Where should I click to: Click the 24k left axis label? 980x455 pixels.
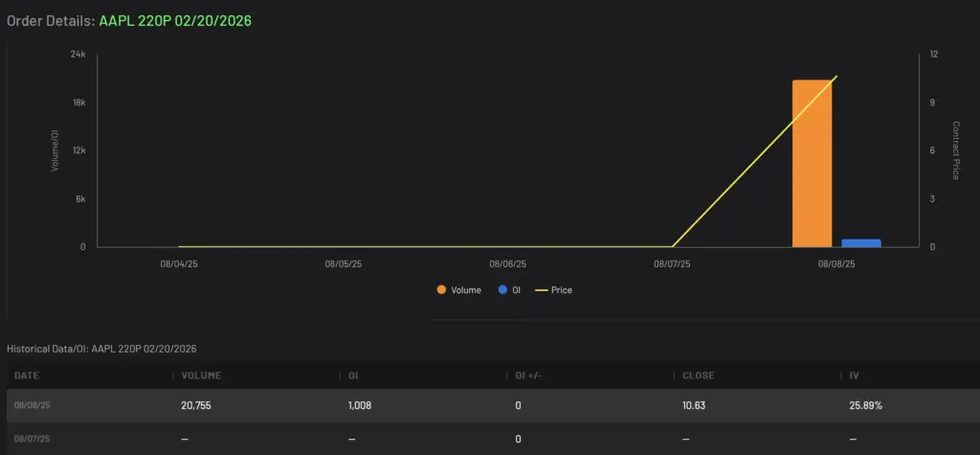(78, 55)
